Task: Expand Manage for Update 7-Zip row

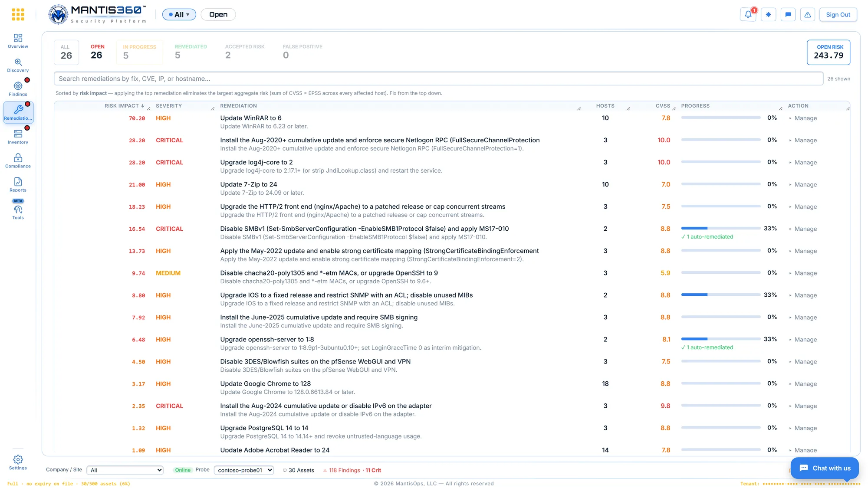Action: pos(803,184)
